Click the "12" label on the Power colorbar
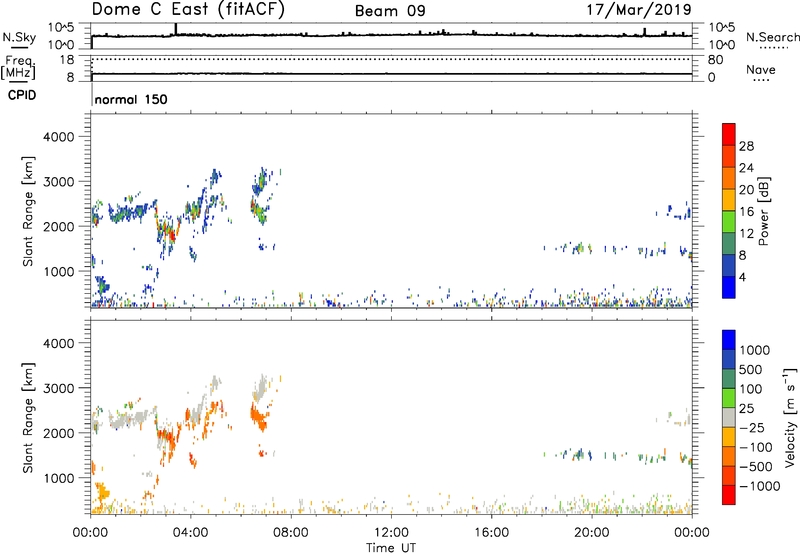 746,234
